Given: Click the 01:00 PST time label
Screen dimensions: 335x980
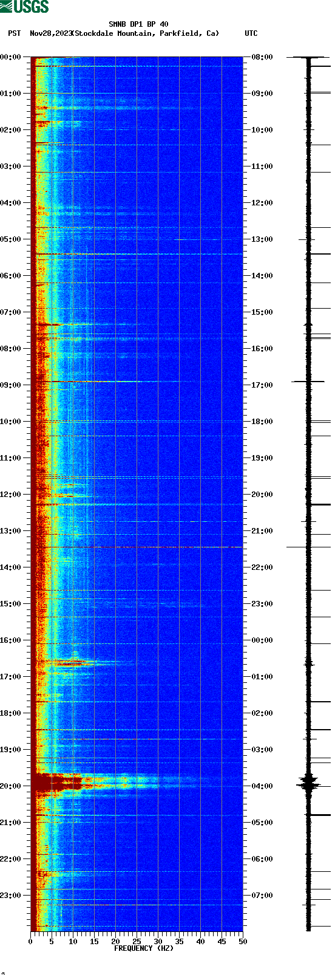Looking at the screenshot, I should [x=10, y=94].
